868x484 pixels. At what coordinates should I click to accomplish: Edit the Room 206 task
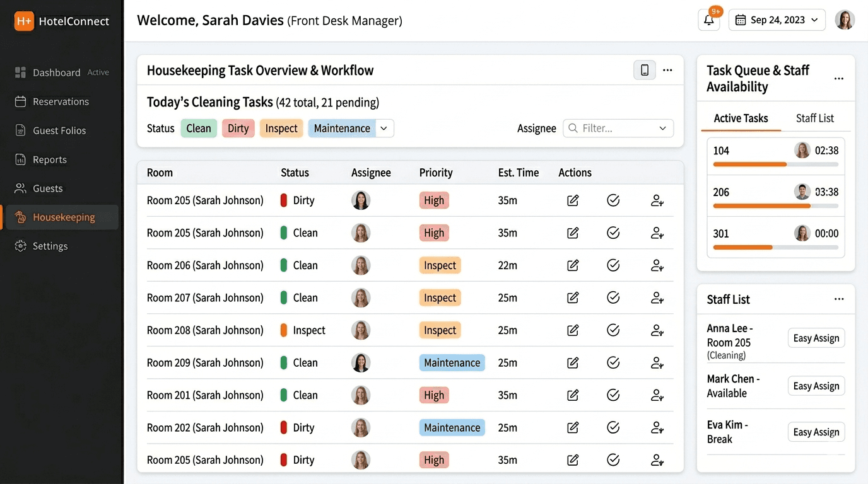coord(573,265)
